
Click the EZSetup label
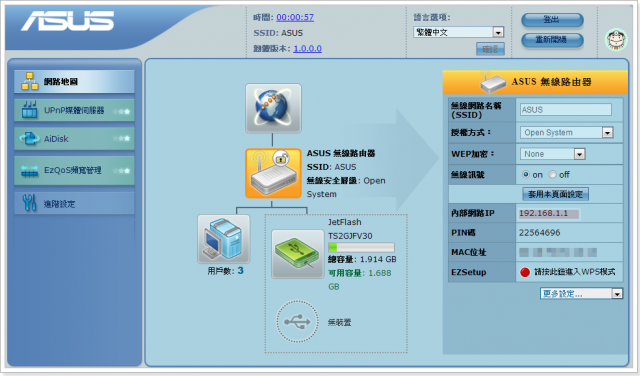469,272
